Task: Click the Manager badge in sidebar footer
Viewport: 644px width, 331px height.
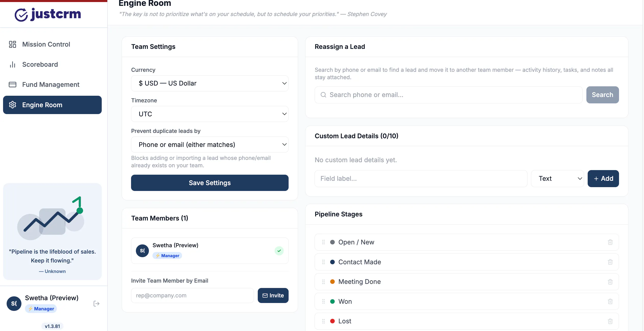Action: pos(41,309)
